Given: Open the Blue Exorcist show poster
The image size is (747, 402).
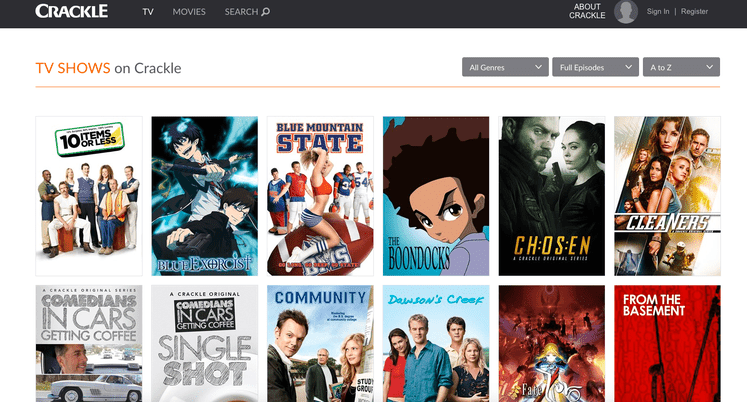Looking at the screenshot, I should 205,196.
